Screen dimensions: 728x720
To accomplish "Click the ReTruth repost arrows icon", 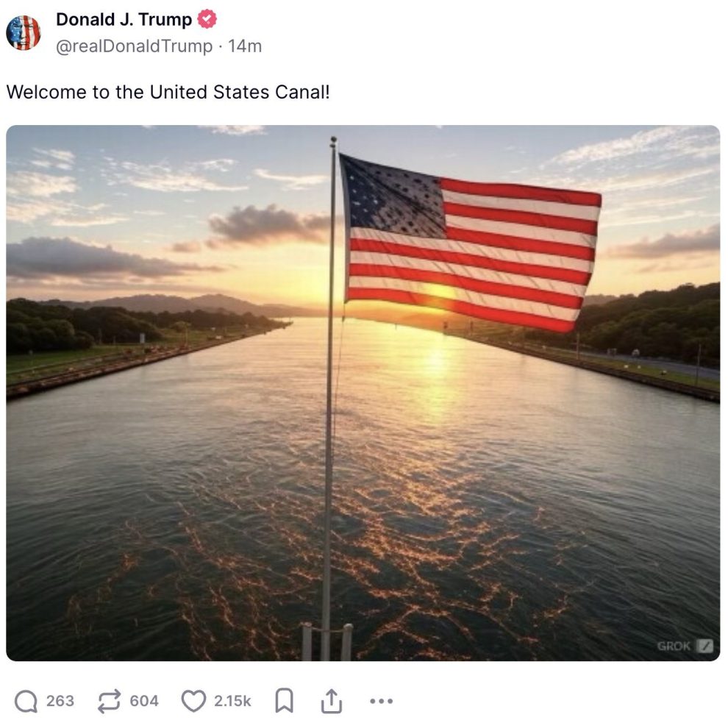I will point(110,701).
